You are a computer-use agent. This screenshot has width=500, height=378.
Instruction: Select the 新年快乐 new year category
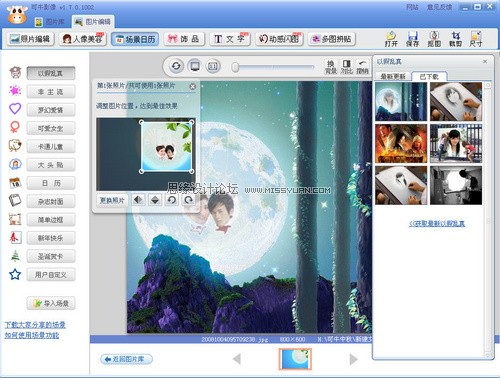click(51, 238)
